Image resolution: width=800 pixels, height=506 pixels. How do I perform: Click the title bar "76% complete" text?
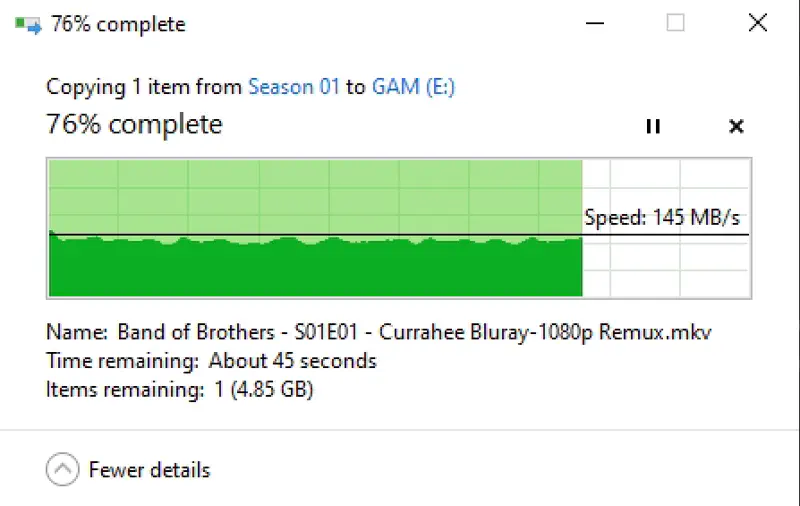point(118,25)
